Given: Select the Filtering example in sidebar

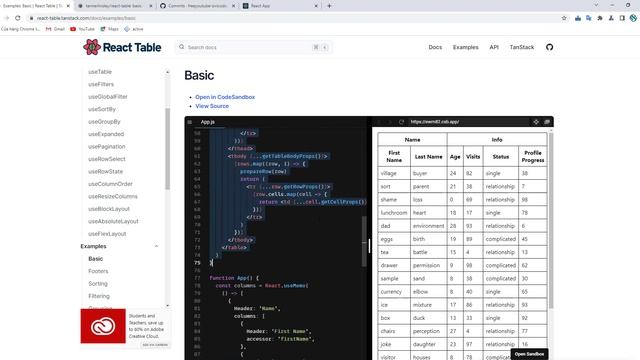Looking at the screenshot, I should (99, 296).
